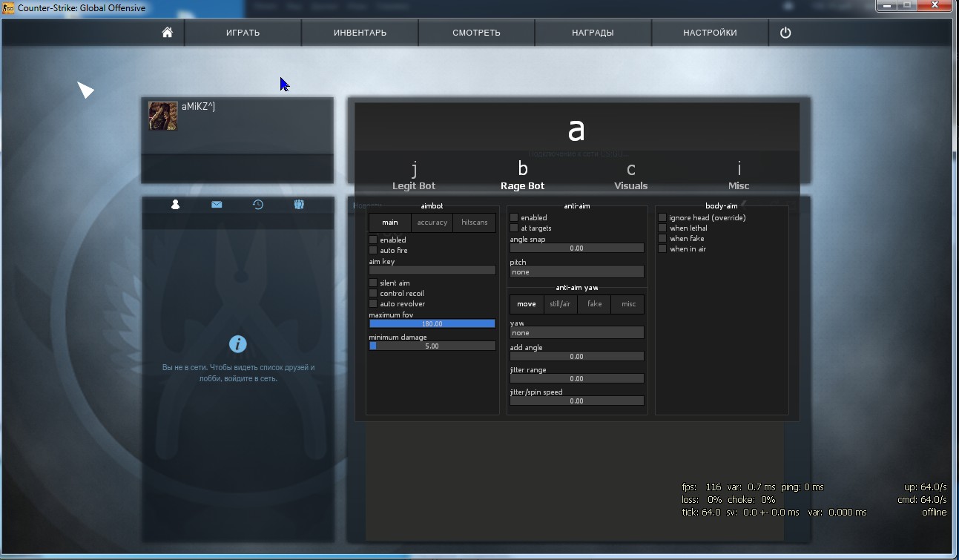The width and height of the screenshot is (959, 560).
Task: Adjust the add angle slider
Action: pos(577,357)
